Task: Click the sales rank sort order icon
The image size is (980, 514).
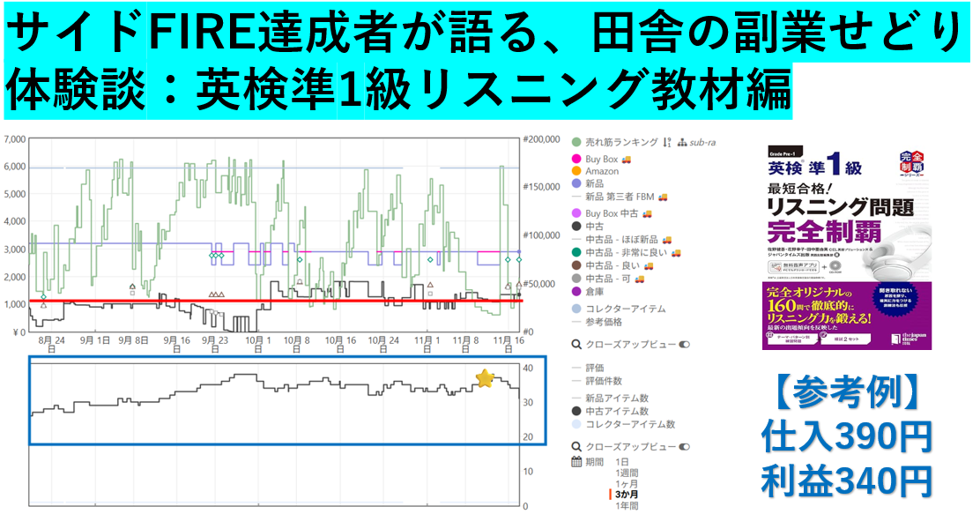Action: click(667, 142)
